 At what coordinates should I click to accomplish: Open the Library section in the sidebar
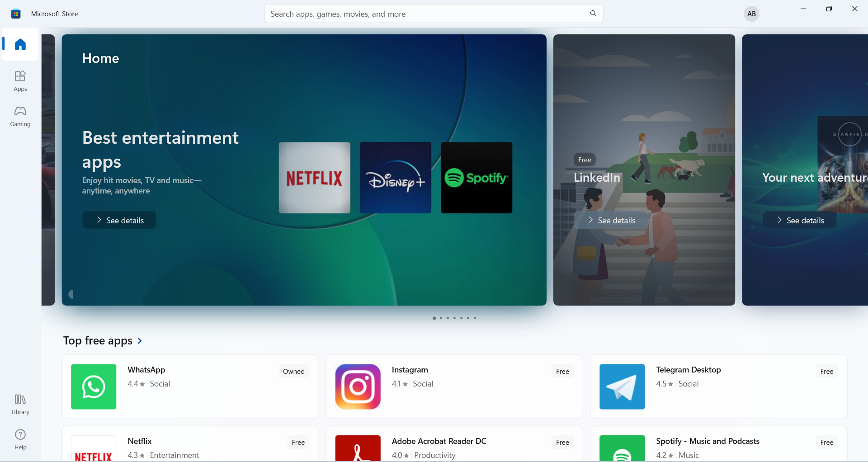[x=19, y=403]
